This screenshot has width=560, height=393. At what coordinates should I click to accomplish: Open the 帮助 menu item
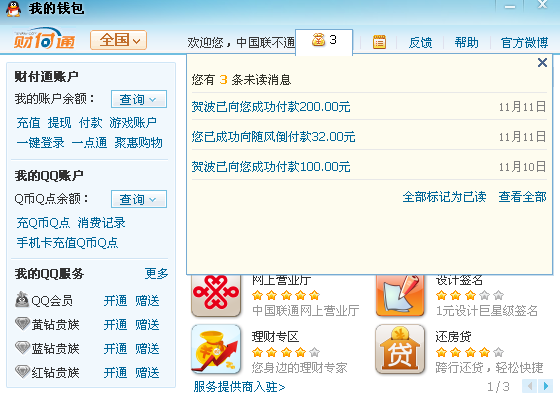pyautogui.click(x=466, y=43)
